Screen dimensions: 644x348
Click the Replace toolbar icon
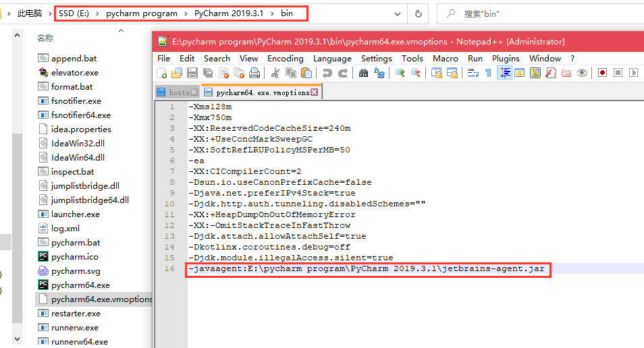(379, 73)
